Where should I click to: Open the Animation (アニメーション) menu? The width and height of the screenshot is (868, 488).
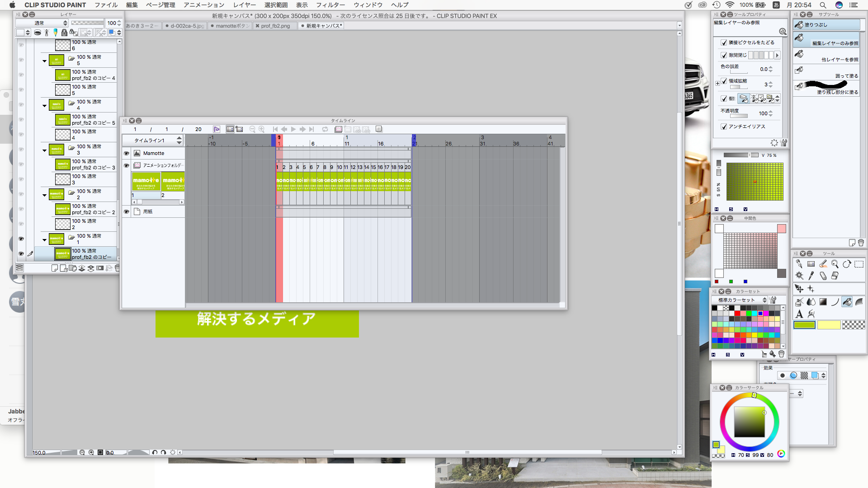(x=203, y=5)
